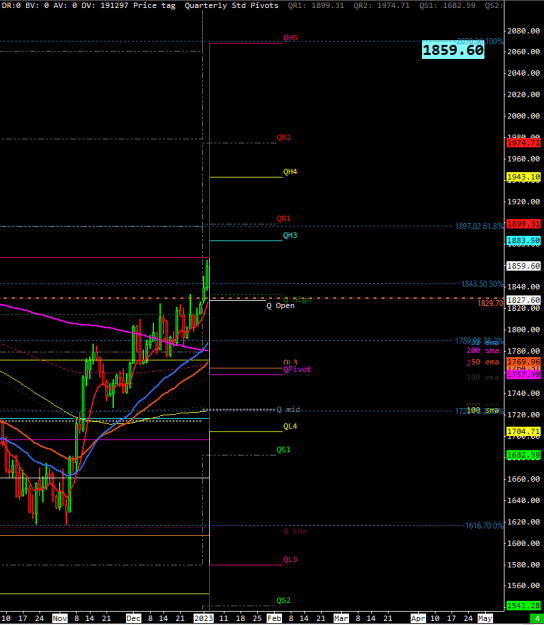Click the QS2 support label

[283, 601]
